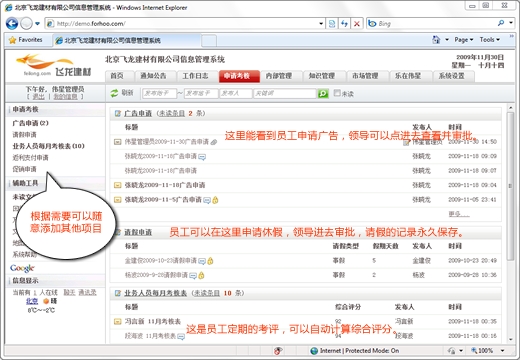Click the browser Forward arrow button
Viewport: 520px width, 360px height.
point(26,23)
